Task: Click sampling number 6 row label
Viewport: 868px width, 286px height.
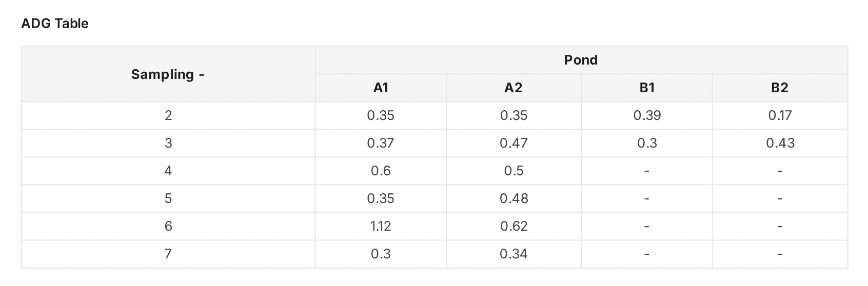Action: click(168, 226)
